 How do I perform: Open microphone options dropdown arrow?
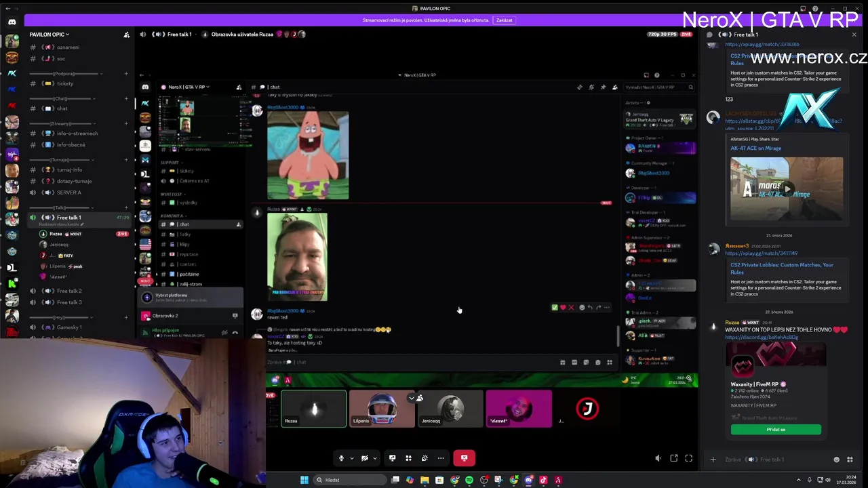point(351,458)
